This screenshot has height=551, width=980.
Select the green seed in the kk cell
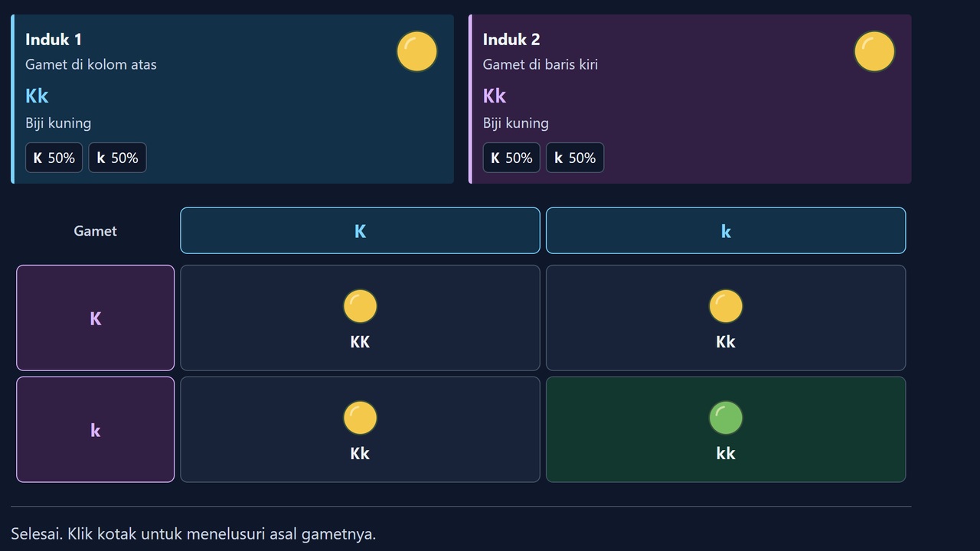726,418
